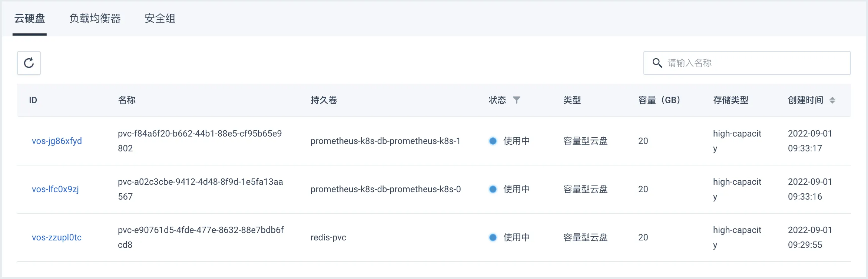Switch to the 云硬盘 tab
Viewport: 868px width, 279px height.
point(30,18)
